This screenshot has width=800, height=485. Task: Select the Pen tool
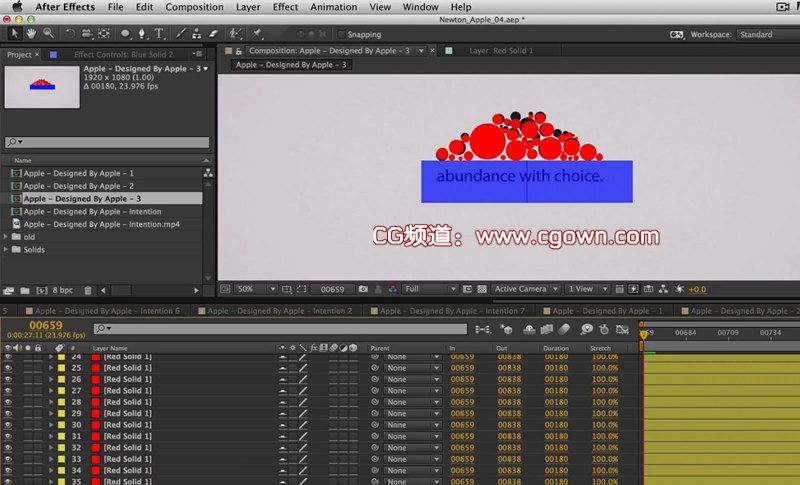coord(142,34)
